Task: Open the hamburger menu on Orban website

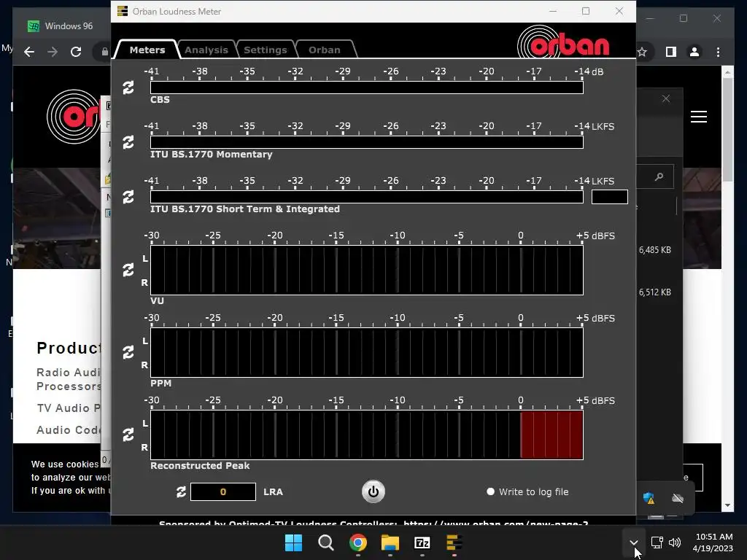Action: coord(699,117)
